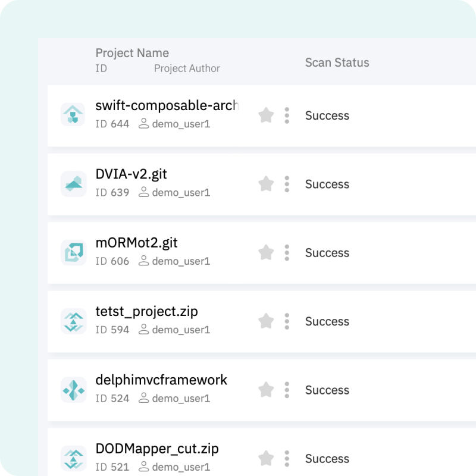
Task: Open the three-dot menu for swift-composable-arch
Action: 287,115
